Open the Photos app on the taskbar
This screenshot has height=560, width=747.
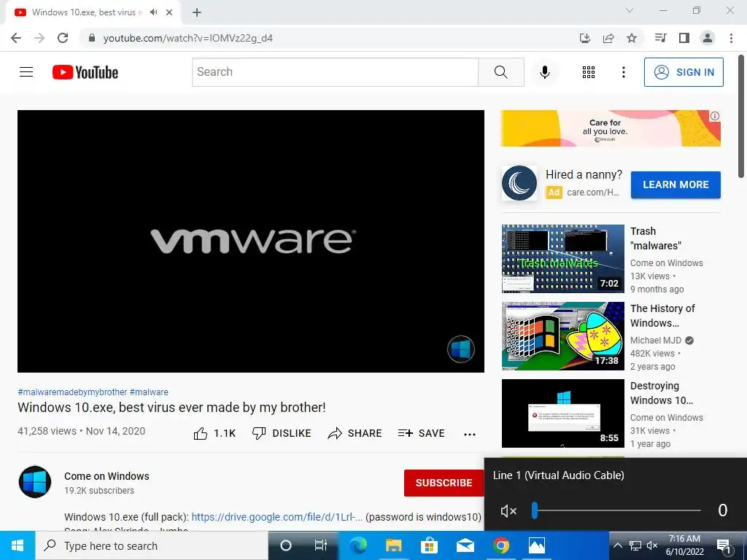pyautogui.click(x=536, y=545)
